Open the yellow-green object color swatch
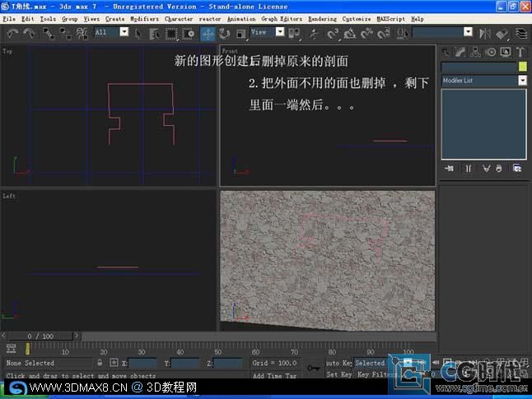The width and height of the screenshot is (532, 399). tap(522, 67)
